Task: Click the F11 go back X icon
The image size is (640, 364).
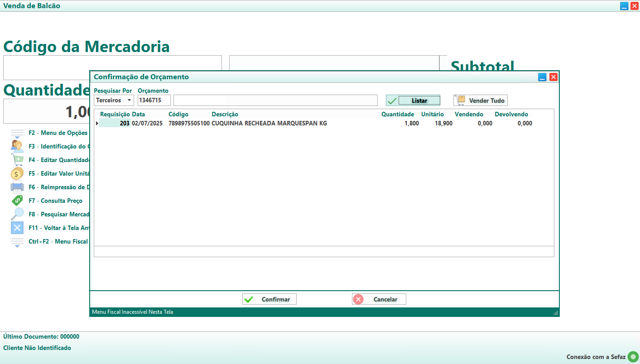Action: click(x=17, y=228)
